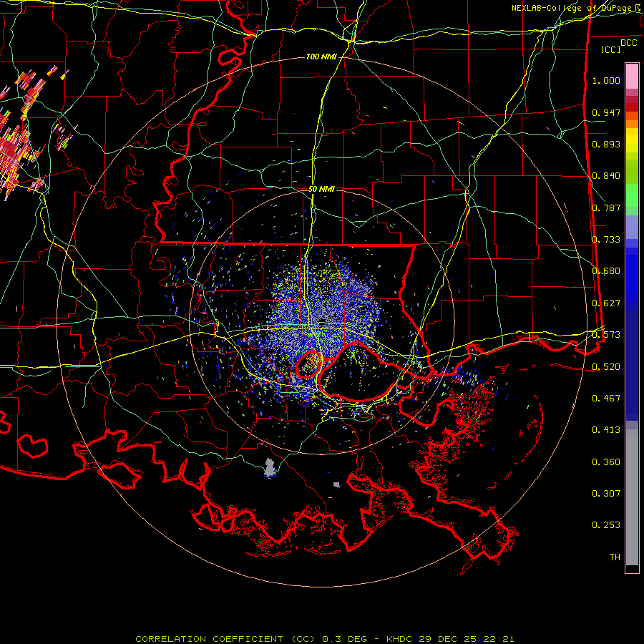
Task: Click the 0.413 value on the legend
Action: click(x=606, y=429)
